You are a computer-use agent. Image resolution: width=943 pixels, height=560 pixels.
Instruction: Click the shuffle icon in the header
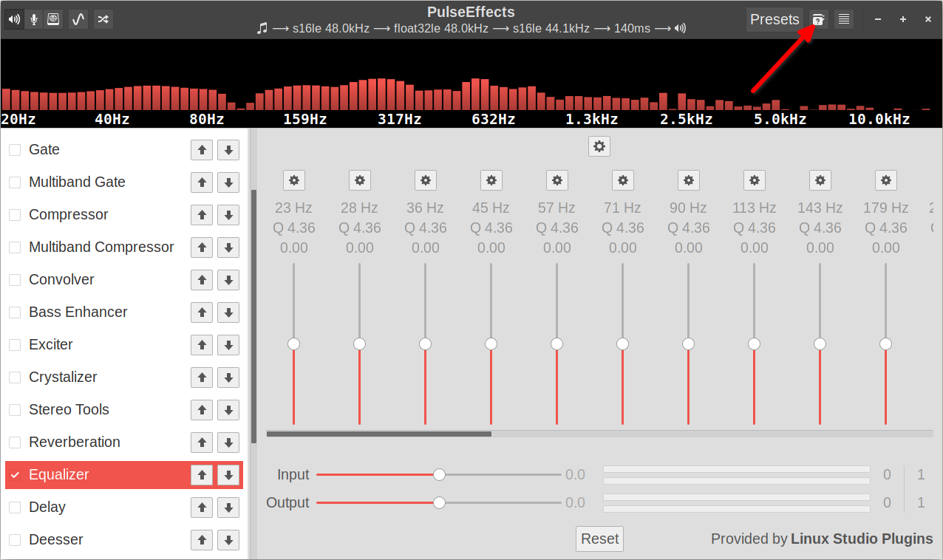[103, 19]
